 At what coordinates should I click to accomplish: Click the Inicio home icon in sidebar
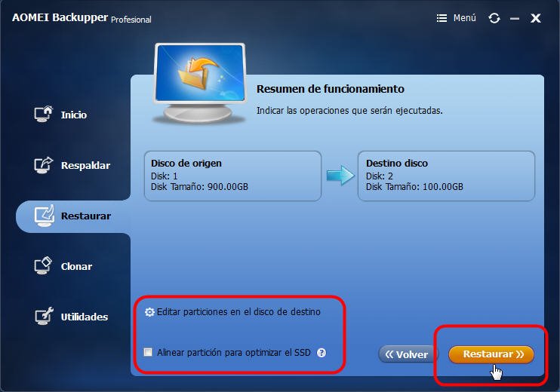[44, 114]
